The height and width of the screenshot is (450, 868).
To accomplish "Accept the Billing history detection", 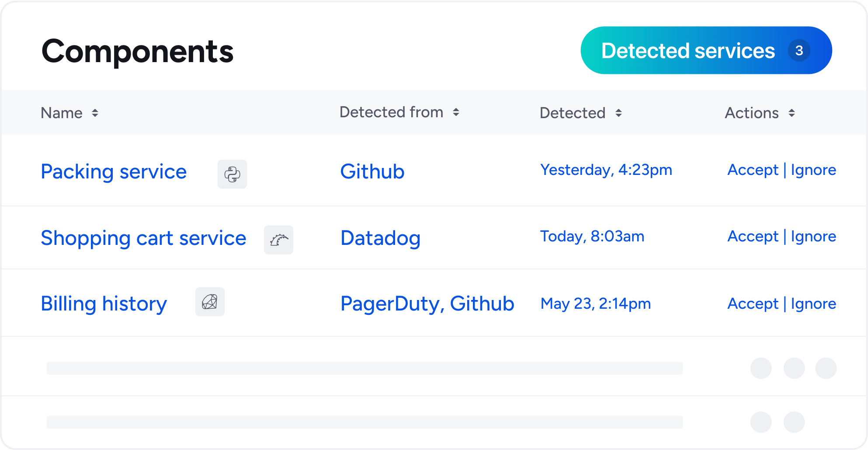I will coord(753,303).
